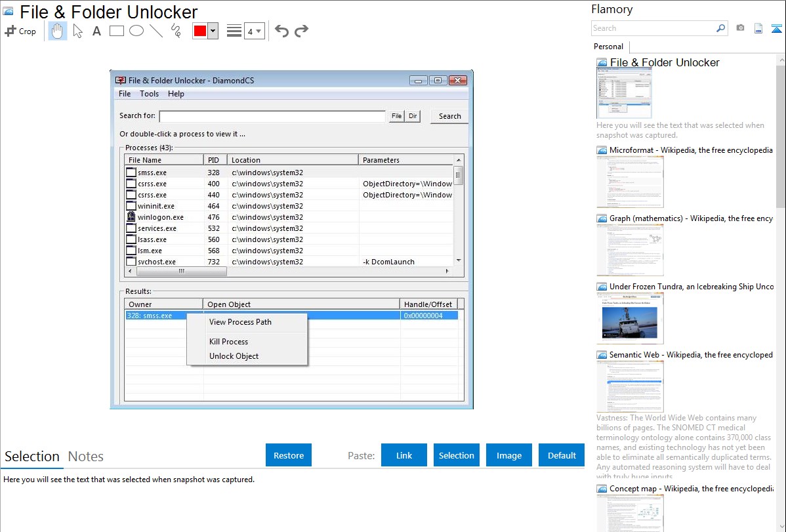Activate the hand pan tool
The height and width of the screenshot is (532, 786).
[x=57, y=31]
